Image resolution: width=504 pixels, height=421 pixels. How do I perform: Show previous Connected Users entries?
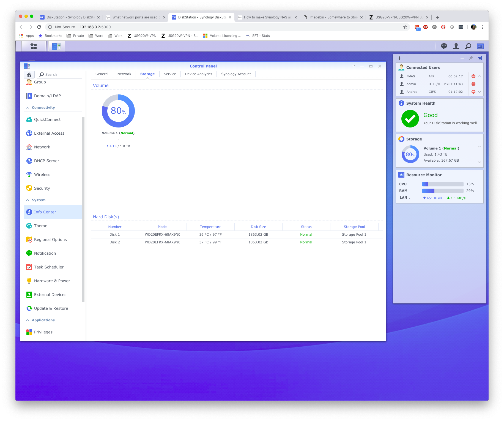(x=480, y=76)
